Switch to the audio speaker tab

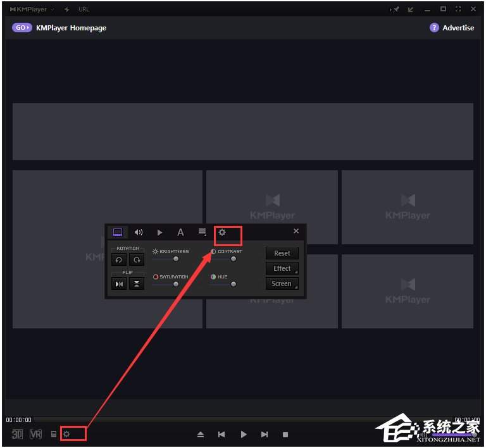pos(139,232)
